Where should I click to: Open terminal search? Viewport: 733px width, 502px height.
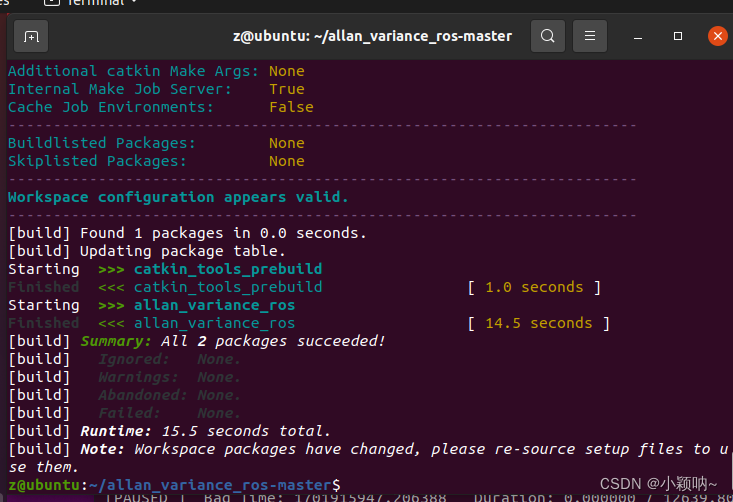coord(547,36)
